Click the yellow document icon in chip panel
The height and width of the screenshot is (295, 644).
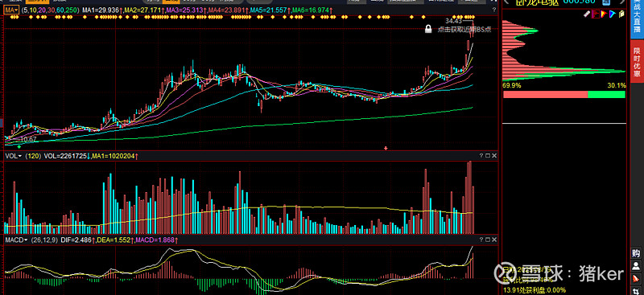pyautogui.click(x=621, y=14)
